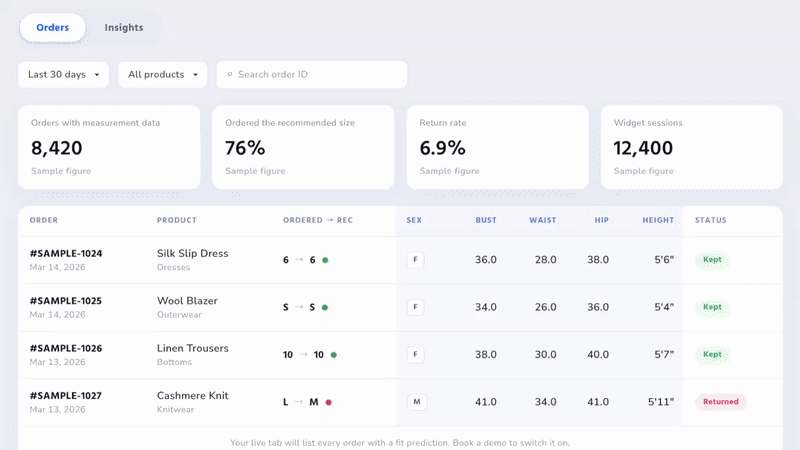Click the F sex badge for #SAMPLE-1024

tap(415, 260)
